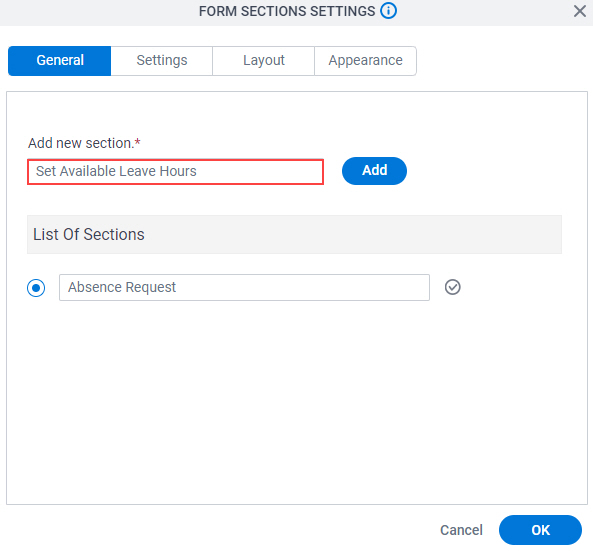Show the Appearance tab
The height and width of the screenshot is (551, 593).
(x=365, y=61)
